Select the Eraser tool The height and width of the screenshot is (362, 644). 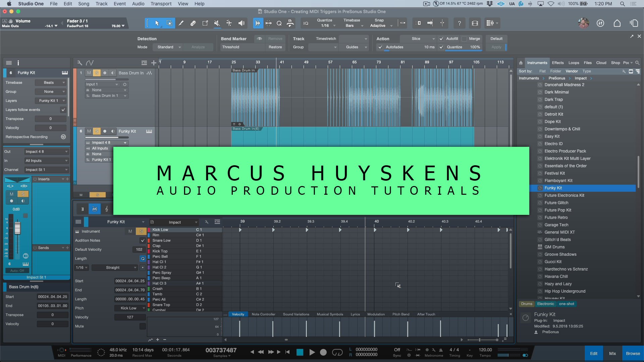(193, 23)
